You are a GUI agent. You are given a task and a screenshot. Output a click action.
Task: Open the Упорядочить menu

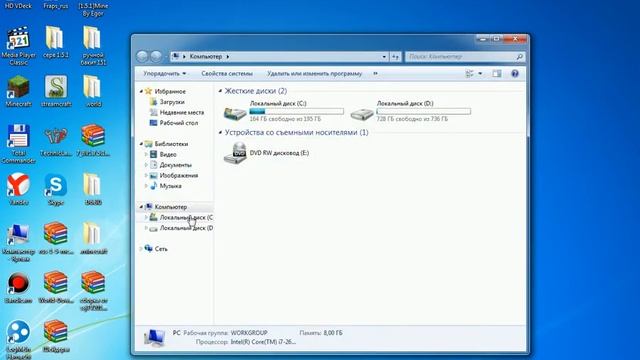tap(164, 73)
